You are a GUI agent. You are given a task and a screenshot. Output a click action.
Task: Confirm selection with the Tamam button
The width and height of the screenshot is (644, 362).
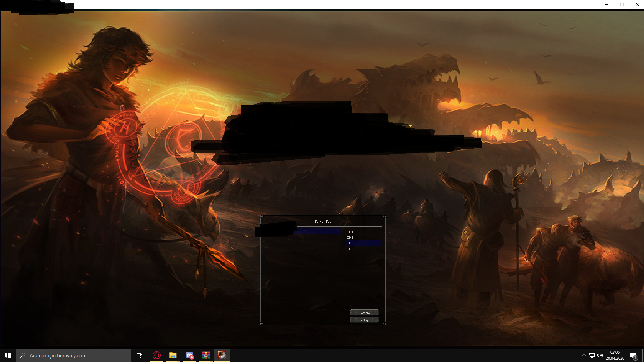pyautogui.click(x=364, y=313)
